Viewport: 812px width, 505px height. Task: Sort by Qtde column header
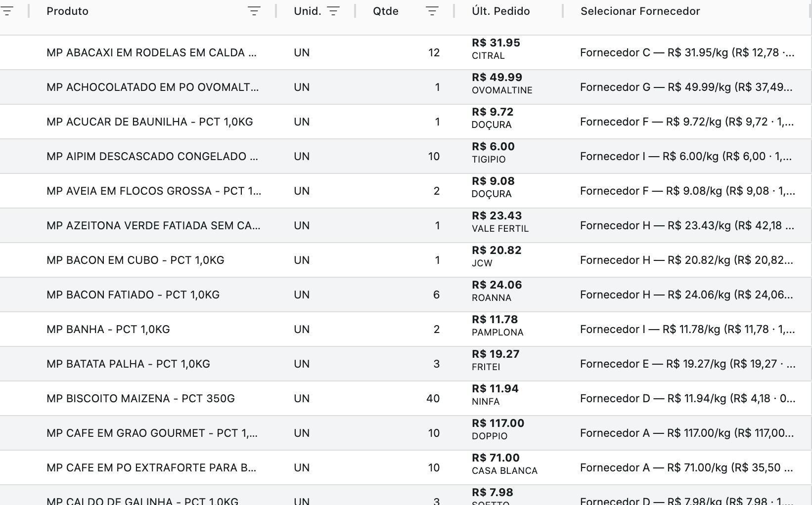pyautogui.click(x=385, y=11)
